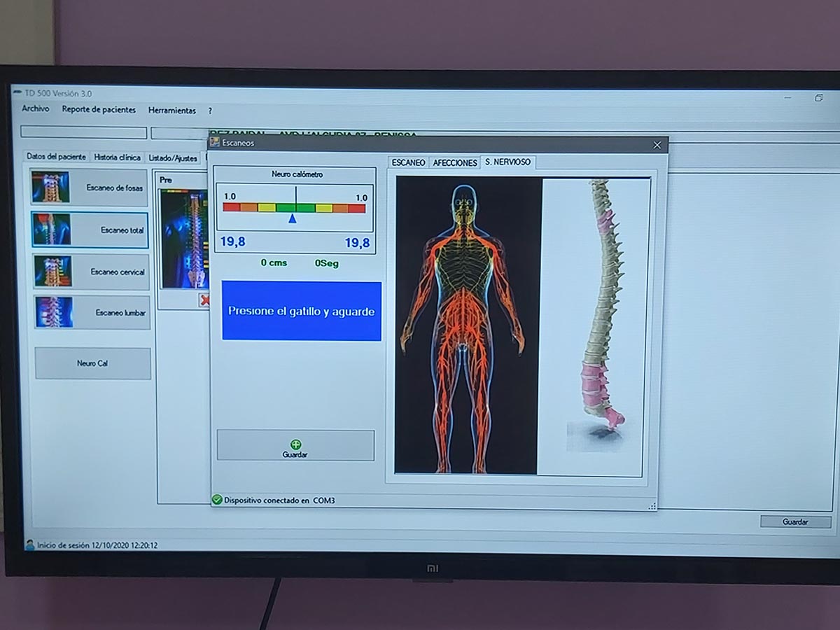This screenshot has width=840, height=630.
Task: Open the Escaneo cervical scan icon
Action: click(52, 272)
